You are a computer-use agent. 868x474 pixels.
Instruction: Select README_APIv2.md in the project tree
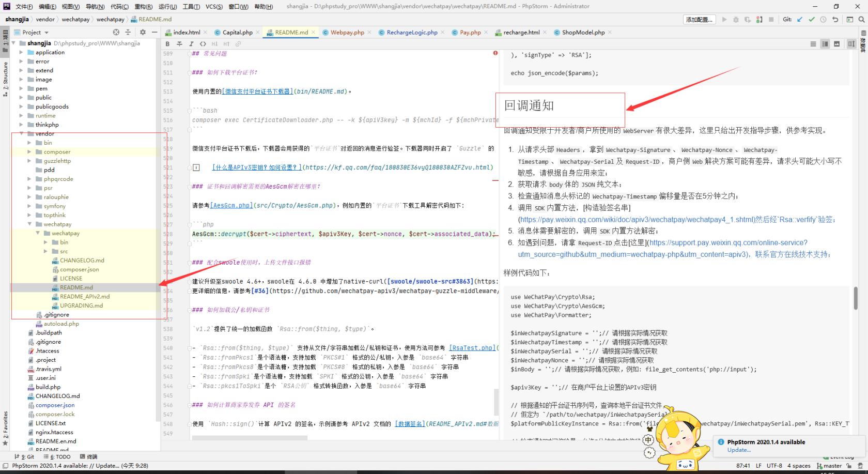pos(85,296)
